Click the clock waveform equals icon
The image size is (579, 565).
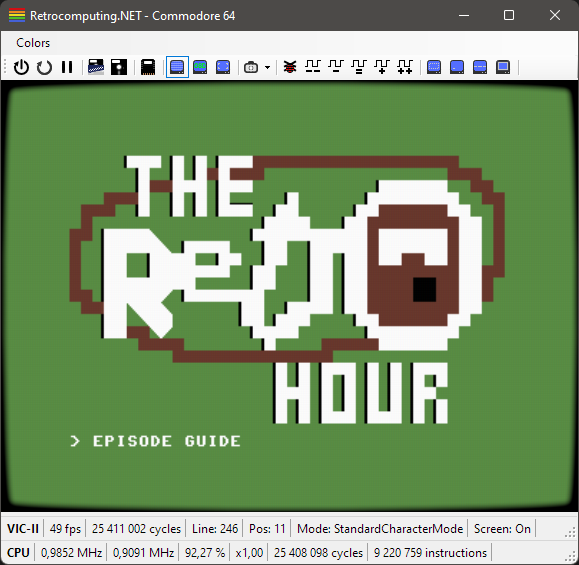[359, 67]
